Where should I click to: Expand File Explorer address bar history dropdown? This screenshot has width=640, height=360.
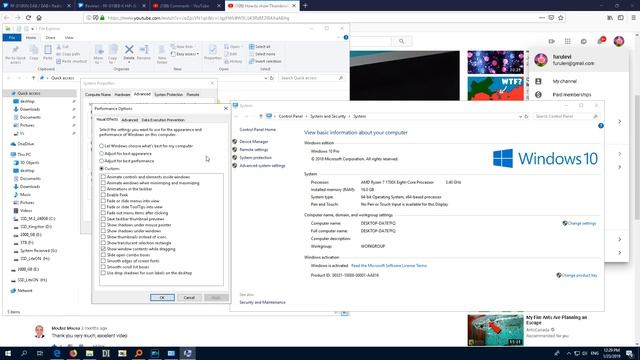pos(266,78)
